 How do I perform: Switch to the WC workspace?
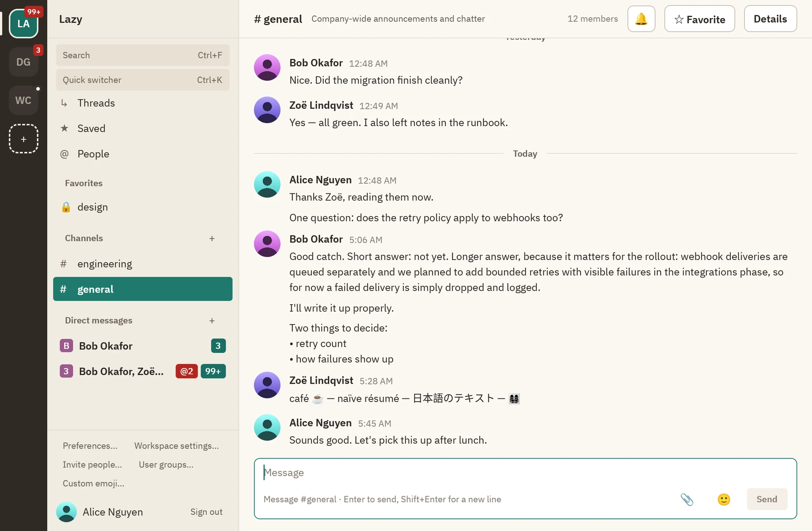click(23, 101)
